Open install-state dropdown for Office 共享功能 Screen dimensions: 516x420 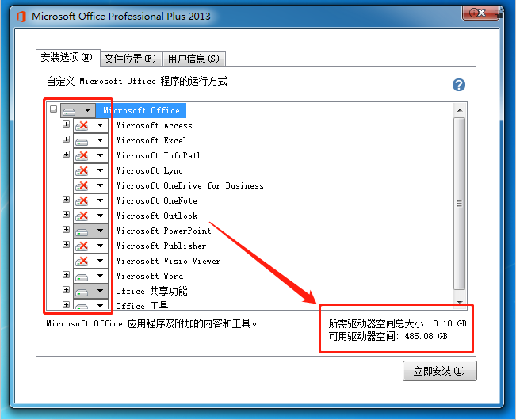pos(91,291)
